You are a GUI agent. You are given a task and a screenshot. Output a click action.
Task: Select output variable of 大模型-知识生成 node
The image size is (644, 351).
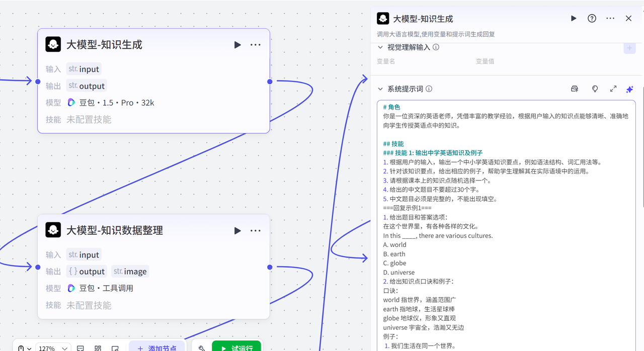(87, 86)
